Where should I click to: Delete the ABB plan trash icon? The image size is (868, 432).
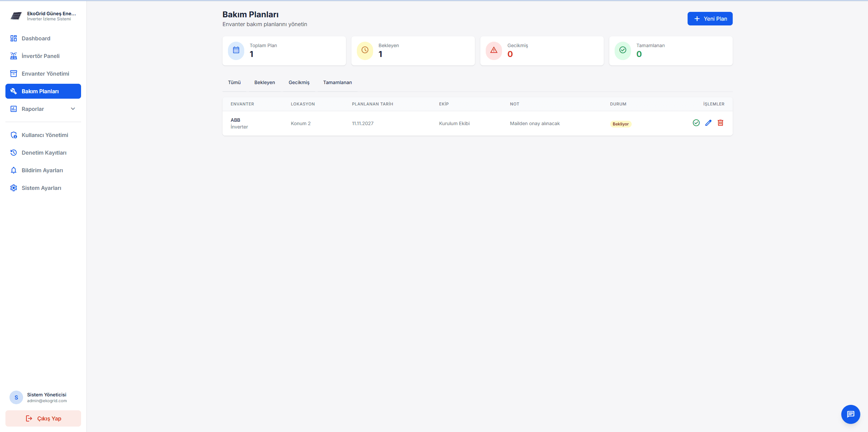[x=720, y=123]
